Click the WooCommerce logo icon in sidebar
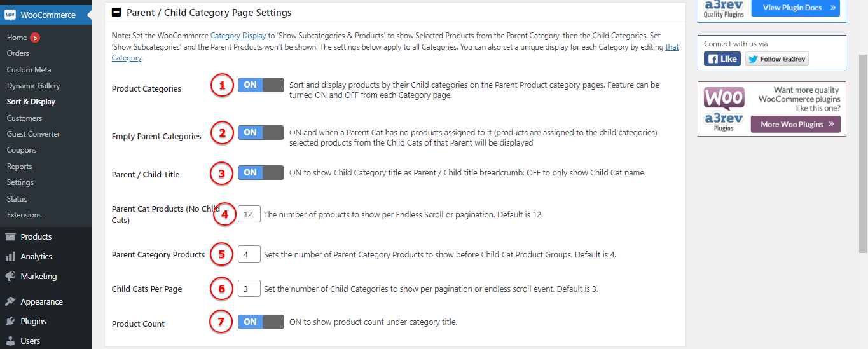868x349 pixels. point(10,15)
